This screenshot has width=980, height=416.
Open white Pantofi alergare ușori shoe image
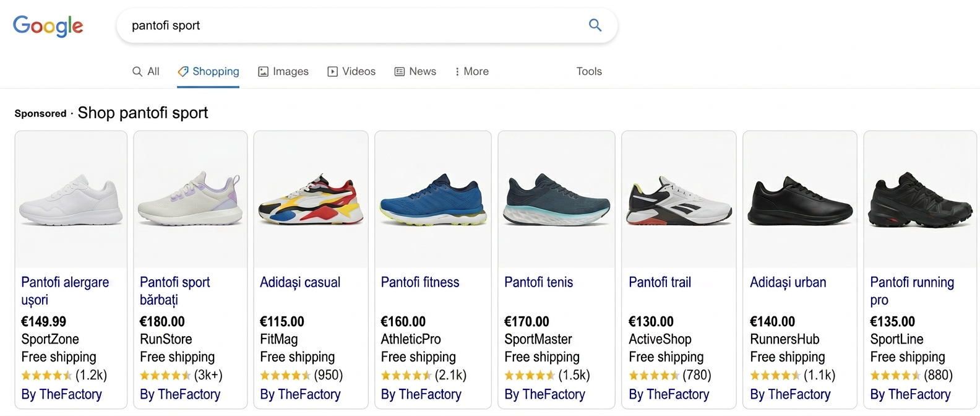click(x=71, y=199)
